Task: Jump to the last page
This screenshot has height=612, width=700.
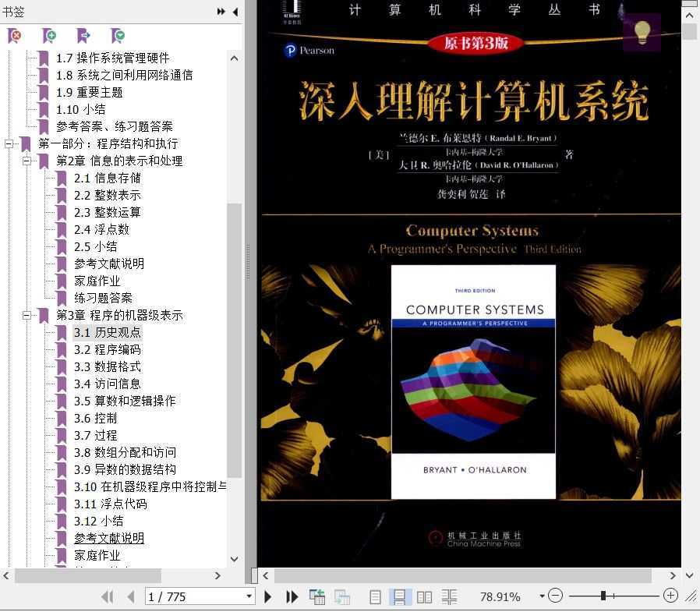Action: point(292,597)
